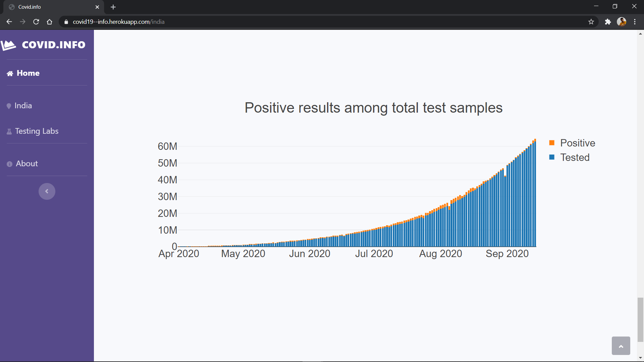
Task: Click the orange Positive legend swatch
Action: (x=552, y=143)
